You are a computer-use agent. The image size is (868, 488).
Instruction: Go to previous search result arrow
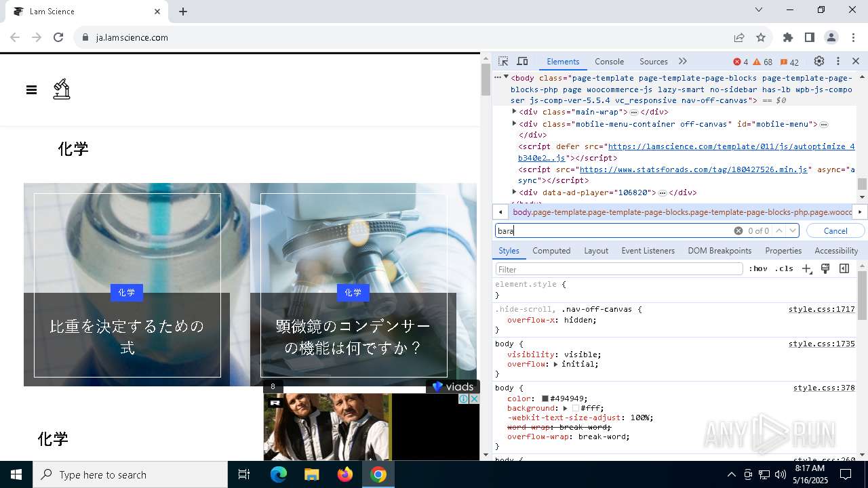779,231
